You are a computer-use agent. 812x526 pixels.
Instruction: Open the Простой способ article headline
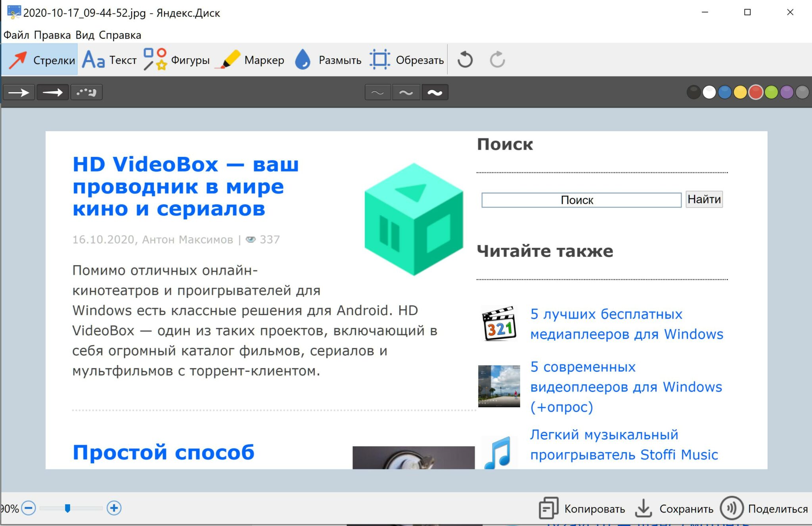pos(163,452)
